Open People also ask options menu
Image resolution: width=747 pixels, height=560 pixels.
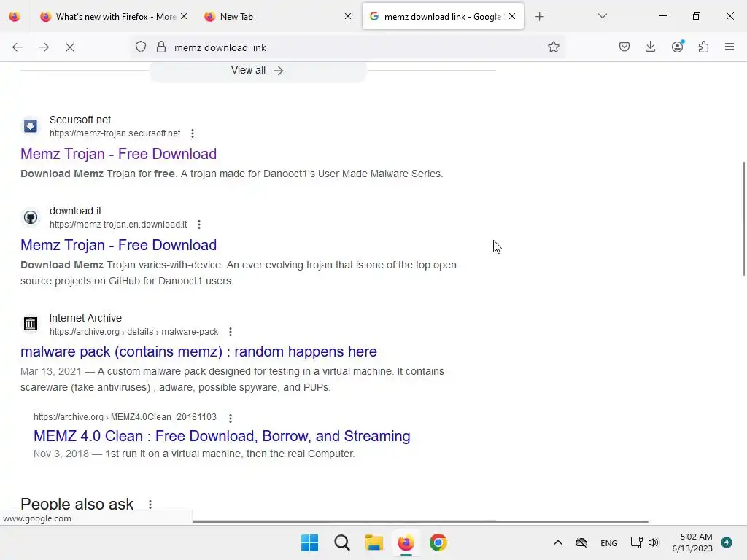[150, 505]
